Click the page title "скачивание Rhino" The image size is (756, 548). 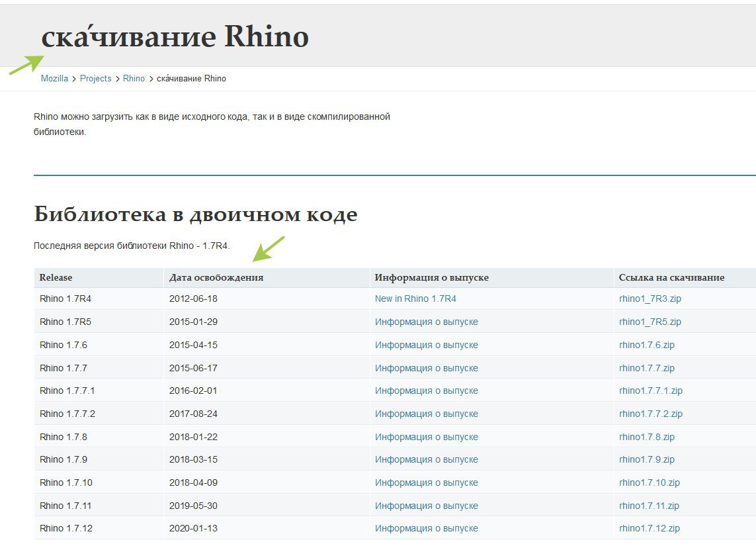coord(175,36)
